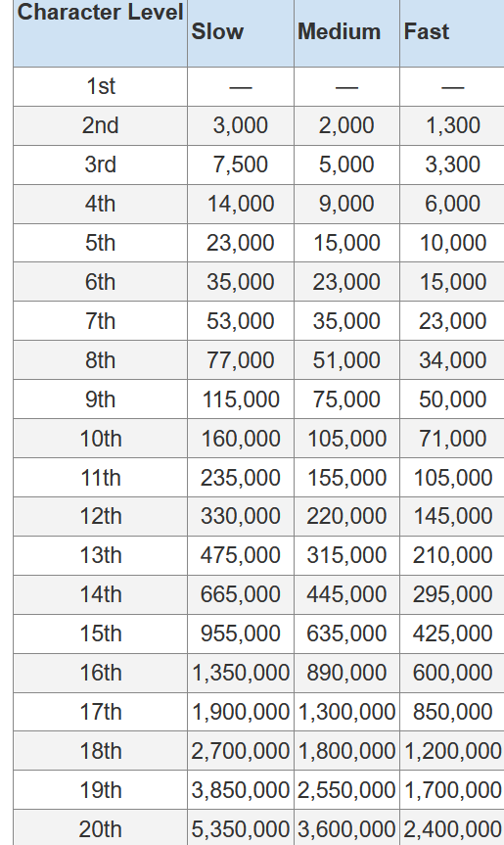Click the 10th level row label
The image size is (504, 845).
101,439
